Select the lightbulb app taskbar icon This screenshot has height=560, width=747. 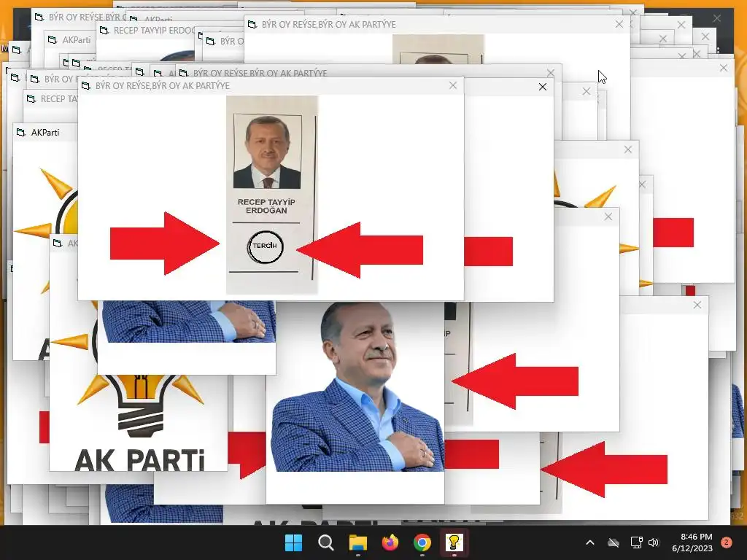pos(454,542)
